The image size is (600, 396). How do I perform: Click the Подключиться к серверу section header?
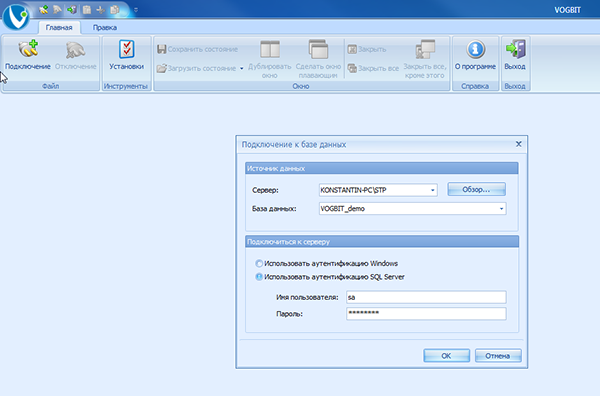pos(382,242)
